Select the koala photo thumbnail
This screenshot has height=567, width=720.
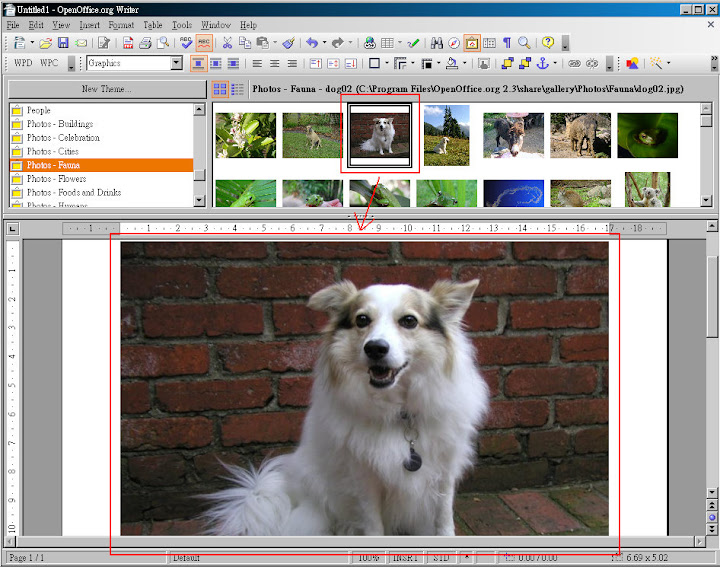pyautogui.click(x=647, y=189)
